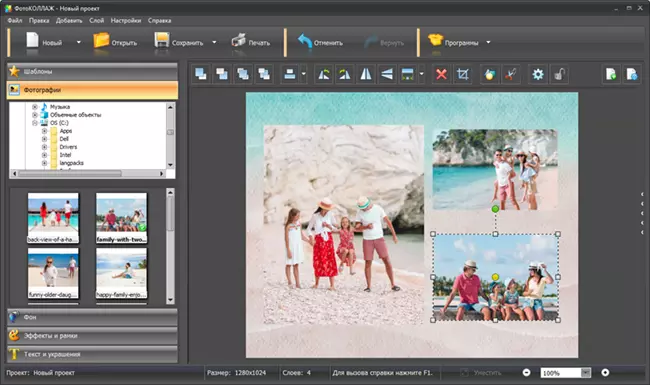
Task: Expand the Музыка tree node
Action: tap(35, 107)
